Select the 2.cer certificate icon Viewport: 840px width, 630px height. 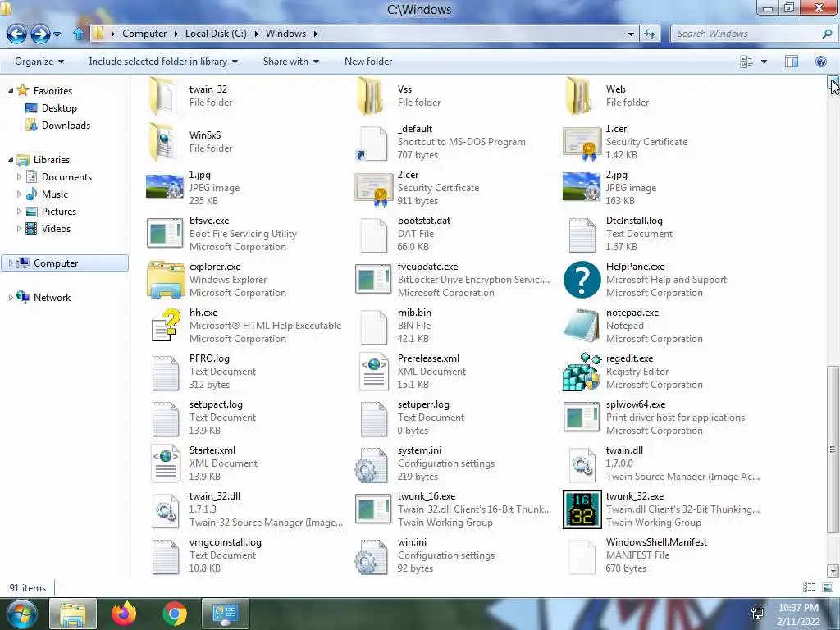pos(373,189)
